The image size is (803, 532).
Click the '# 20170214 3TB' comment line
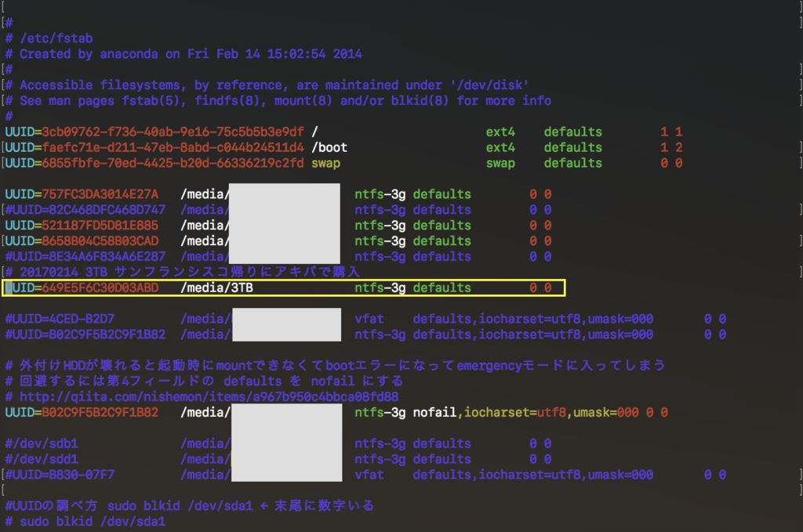pos(182,272)
